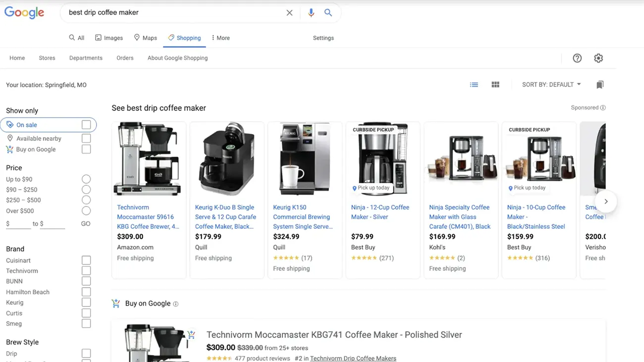Open Technivorm Drip Coffee Makers category link

pos(353,359)
